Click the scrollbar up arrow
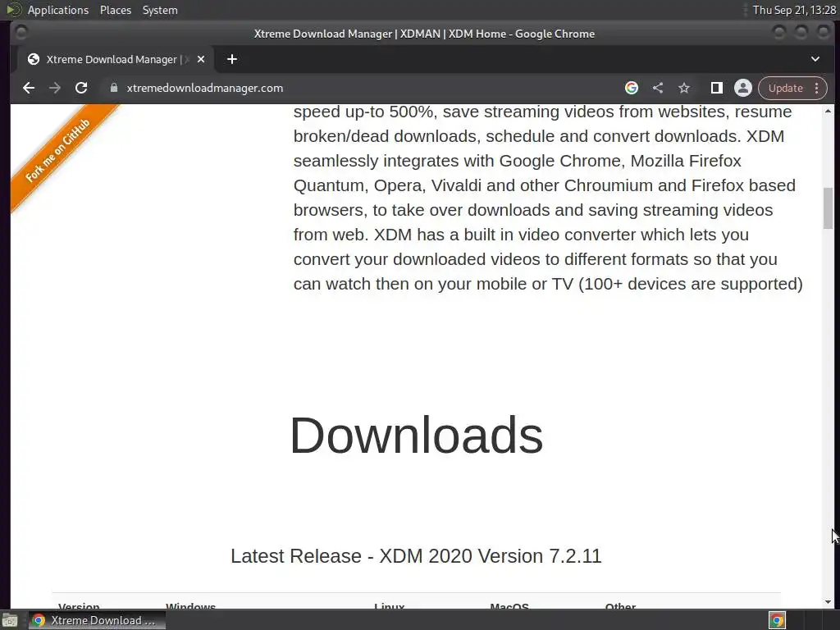Viewport: 840px width, 630px height. pyautogui.click(x=829, y=111)
